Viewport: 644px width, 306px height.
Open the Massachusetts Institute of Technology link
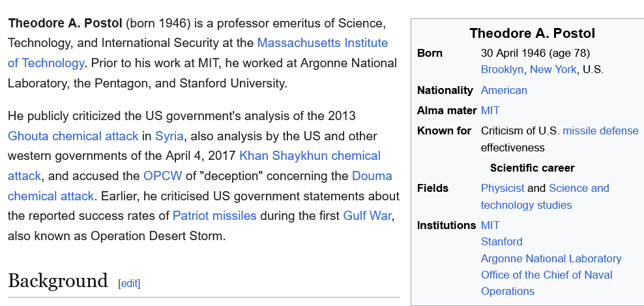[322, 43]
